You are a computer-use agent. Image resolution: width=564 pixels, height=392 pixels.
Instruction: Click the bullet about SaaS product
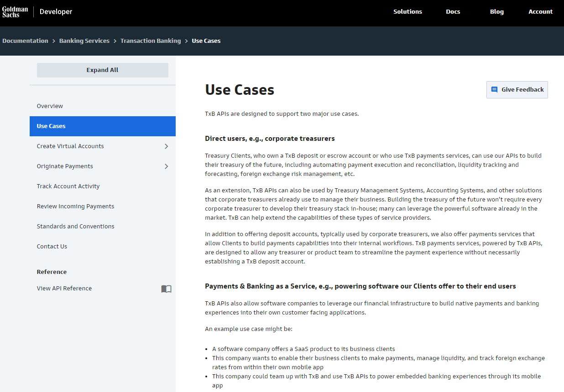coord(303,349)
